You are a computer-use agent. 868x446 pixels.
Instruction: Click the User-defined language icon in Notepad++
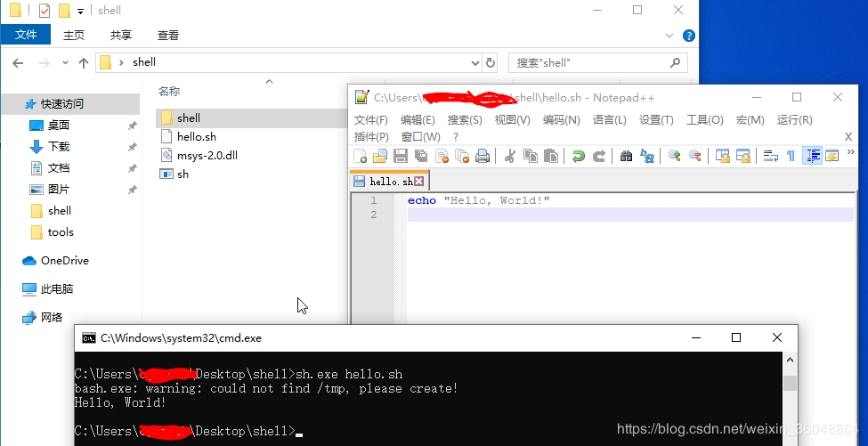click(x=832, y=156)
